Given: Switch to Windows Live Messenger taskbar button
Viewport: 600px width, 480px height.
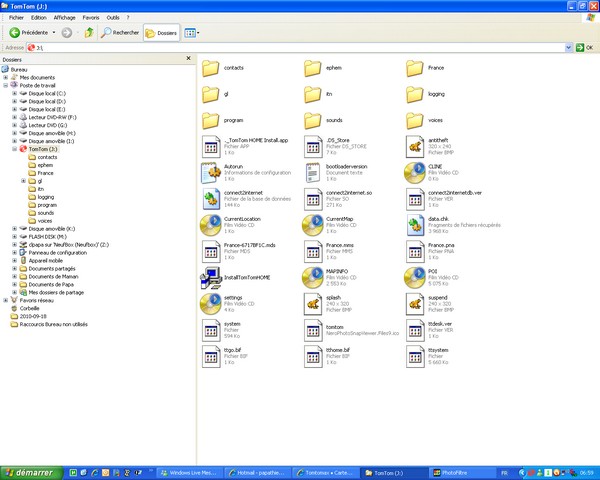Looking at the screenshot, I should tap(189, 473).
